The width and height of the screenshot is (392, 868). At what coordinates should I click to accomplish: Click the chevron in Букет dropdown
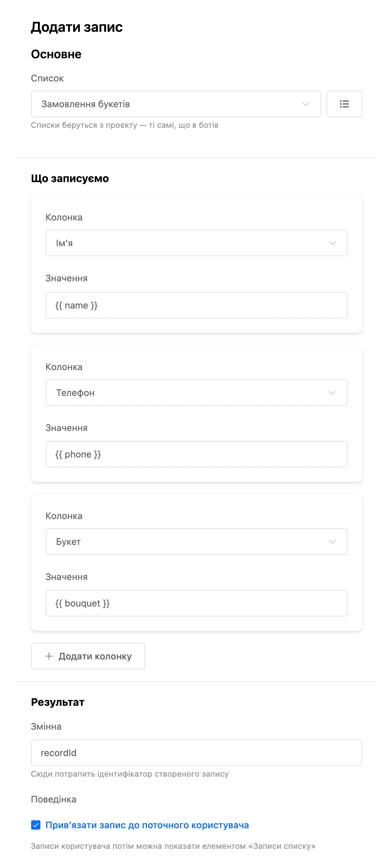332,542
